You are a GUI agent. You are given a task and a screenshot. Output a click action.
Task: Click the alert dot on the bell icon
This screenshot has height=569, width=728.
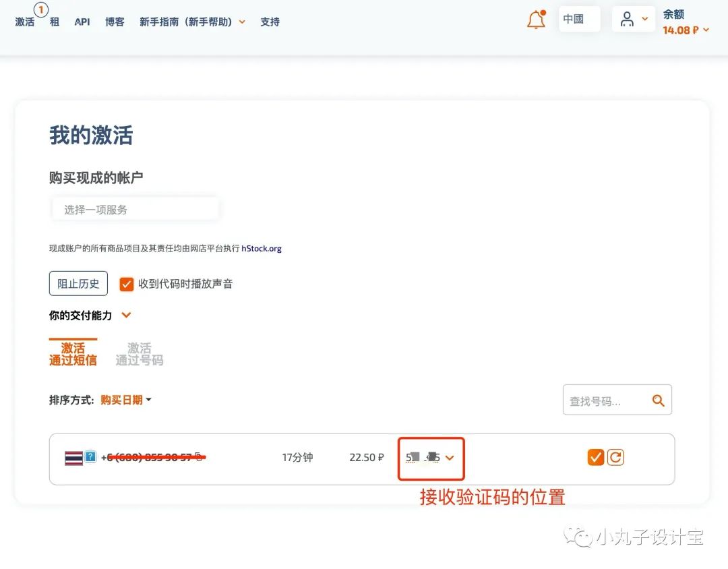coord(542,12)
